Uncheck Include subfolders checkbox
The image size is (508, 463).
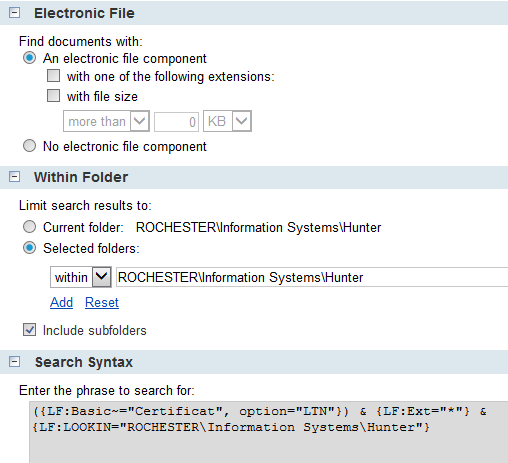[29, 330]
